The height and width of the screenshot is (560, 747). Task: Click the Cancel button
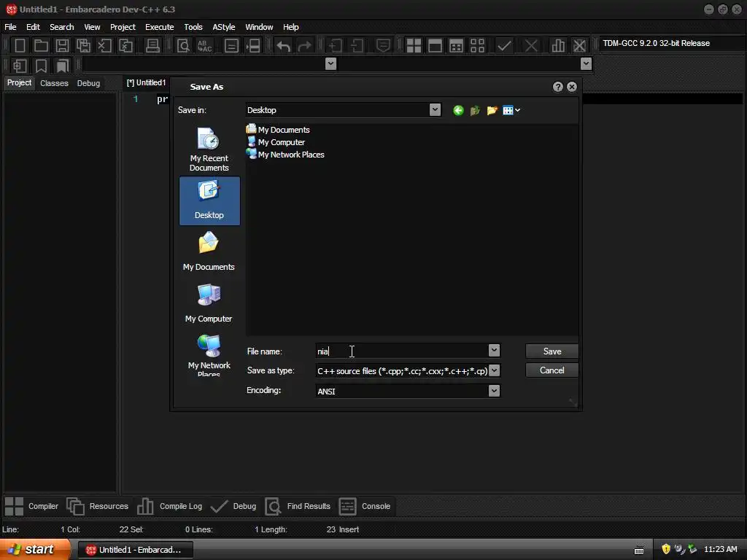click(552, 370)
